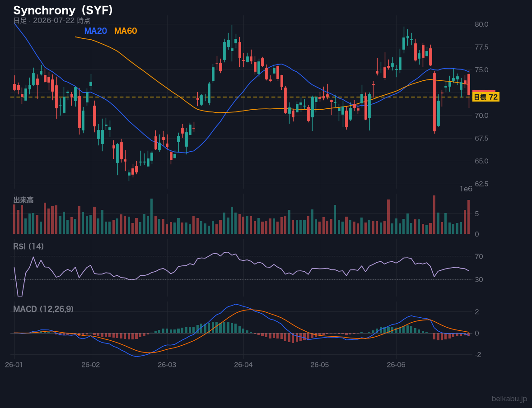Click the MACD axis value -2
This screenshot has width=532, height=408.
[478, 355]
